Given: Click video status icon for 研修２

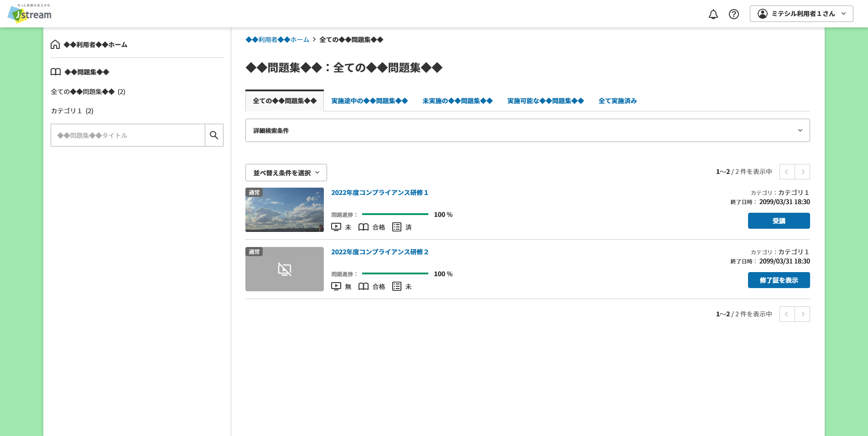Looking at the screenshot, I should click(336, 286).
